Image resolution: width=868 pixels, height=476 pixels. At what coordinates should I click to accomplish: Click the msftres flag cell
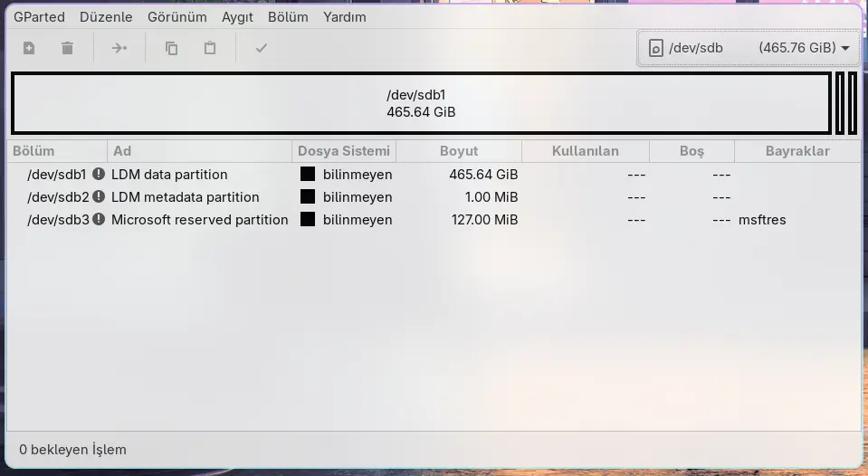pos(762,220)
